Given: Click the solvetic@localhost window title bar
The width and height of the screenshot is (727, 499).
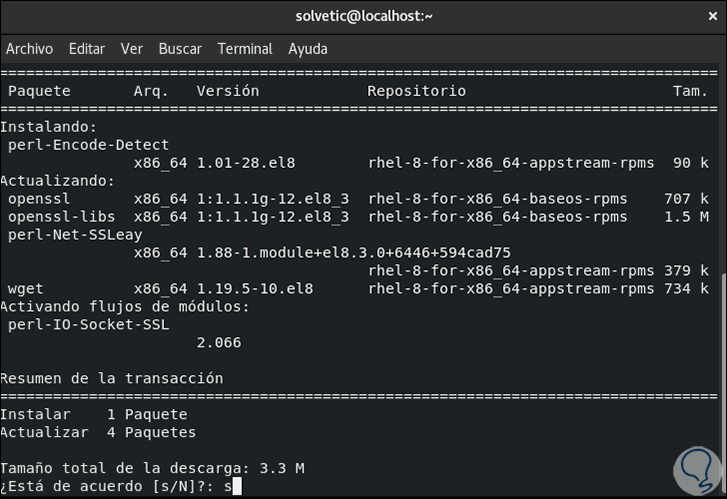Looking at the screenshot, I should (x=363, y=16).
